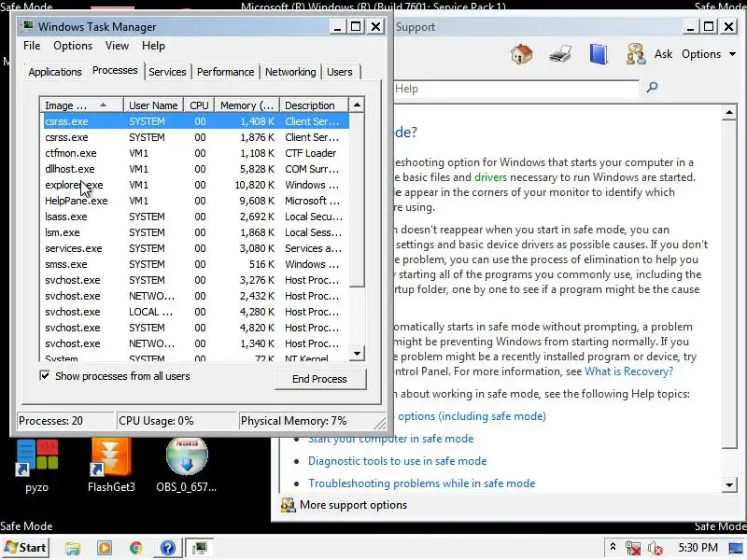Viewport: 747px width, 560px height.
Task: Toggle Show processes from all users checkbox
Action: coord(45,376)
